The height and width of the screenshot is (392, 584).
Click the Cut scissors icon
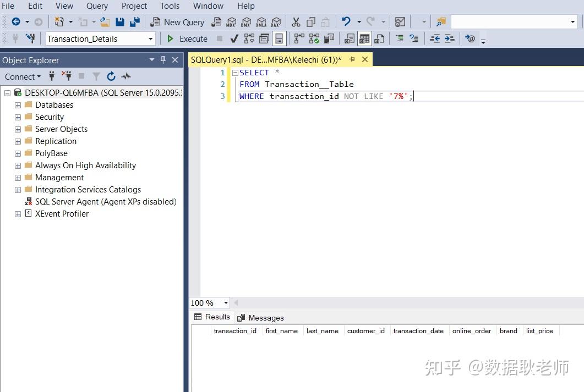pyautogui.click(x=296, y=21)
